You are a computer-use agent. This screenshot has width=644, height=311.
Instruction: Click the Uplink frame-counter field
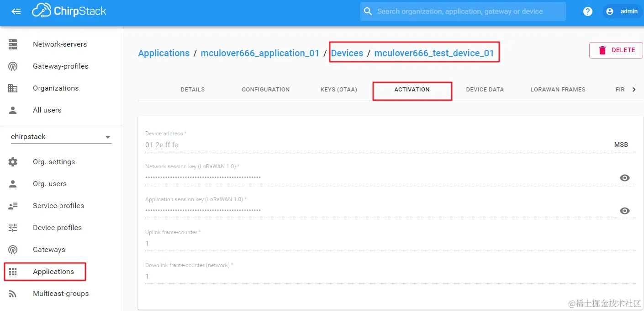391,243
